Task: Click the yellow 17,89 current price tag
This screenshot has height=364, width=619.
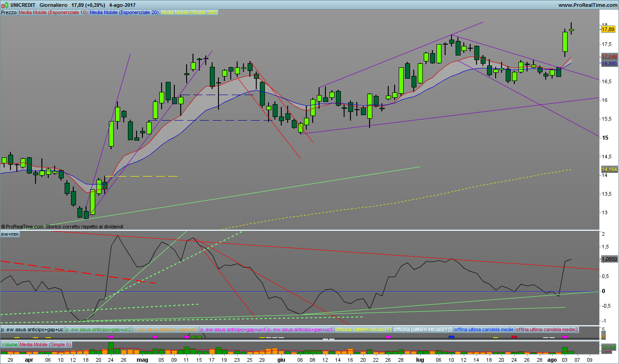Action: [x=608, y=29]
